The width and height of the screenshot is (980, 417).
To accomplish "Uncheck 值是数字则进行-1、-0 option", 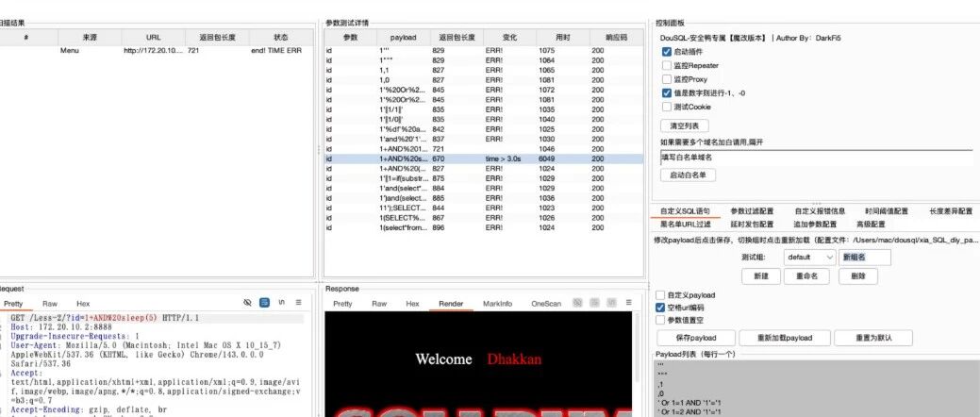I will click(x=666, y=93).
